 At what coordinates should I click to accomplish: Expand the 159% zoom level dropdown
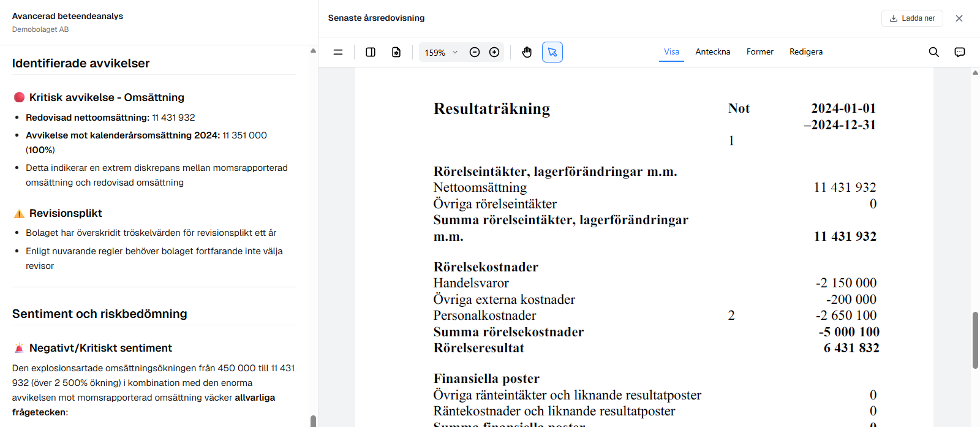coord(442,53)
